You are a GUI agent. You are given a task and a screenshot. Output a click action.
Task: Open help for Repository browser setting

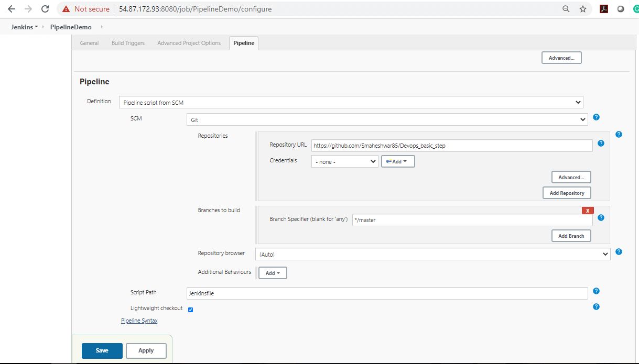pyautogui.click(x=619, y=252)
